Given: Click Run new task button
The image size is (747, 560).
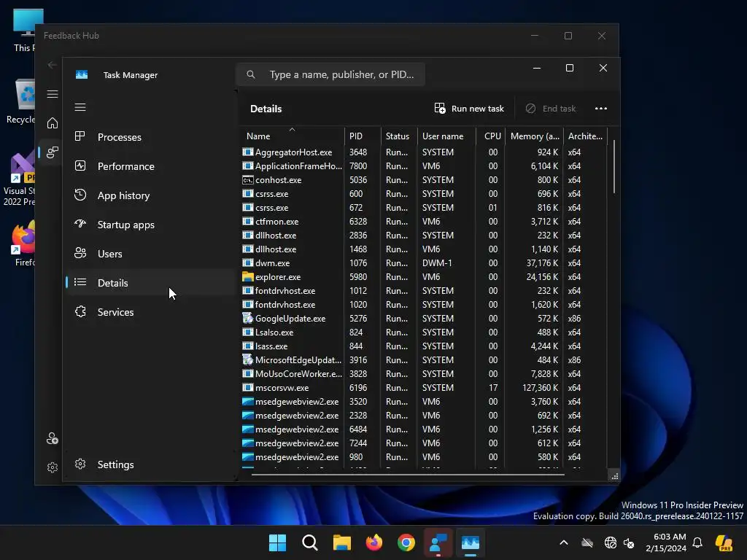Looking at the screenshot, I should pos(469,109).
